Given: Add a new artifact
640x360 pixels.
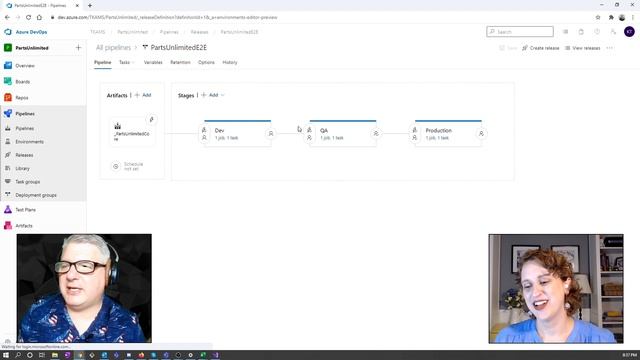Looking at the screenshot, I should coord(143,95).
